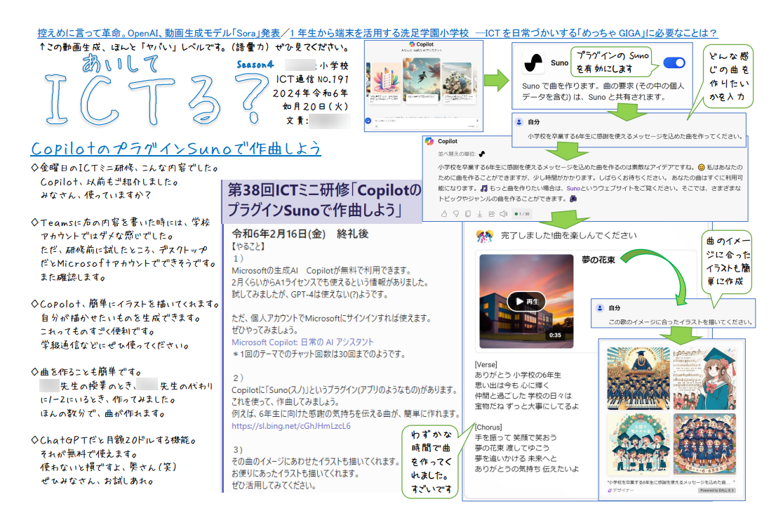The height and width of the screenshot is (532, 783).
Task: Click the thumbs-up icon under Copilot reply
Action: click(x=444, y=214)
